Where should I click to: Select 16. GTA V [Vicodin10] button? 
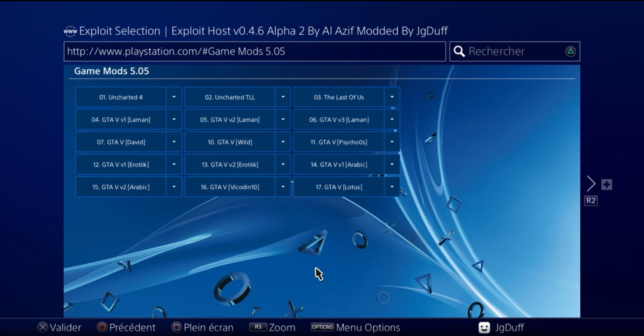click(x=230, y=187)
